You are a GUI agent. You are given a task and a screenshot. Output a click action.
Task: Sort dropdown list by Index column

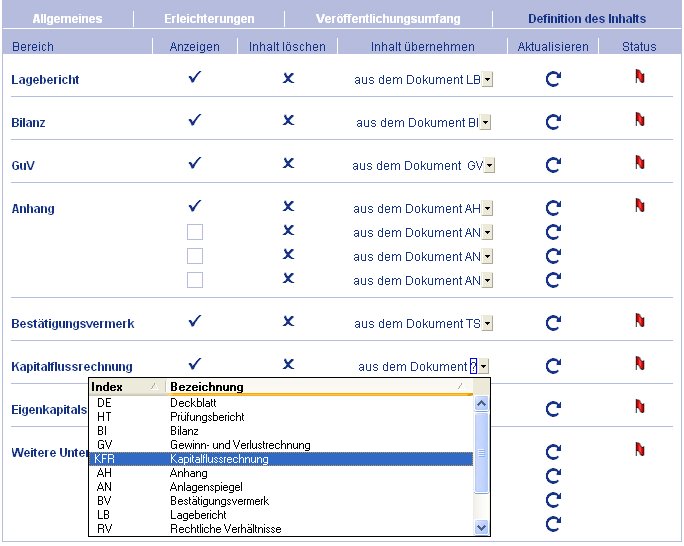[127, 387]
